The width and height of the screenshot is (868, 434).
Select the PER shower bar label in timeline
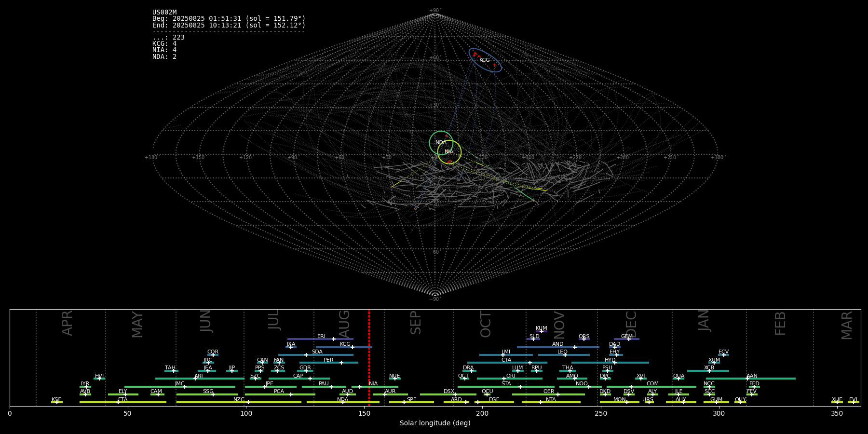pyautogui.click(x=328, y=360)
